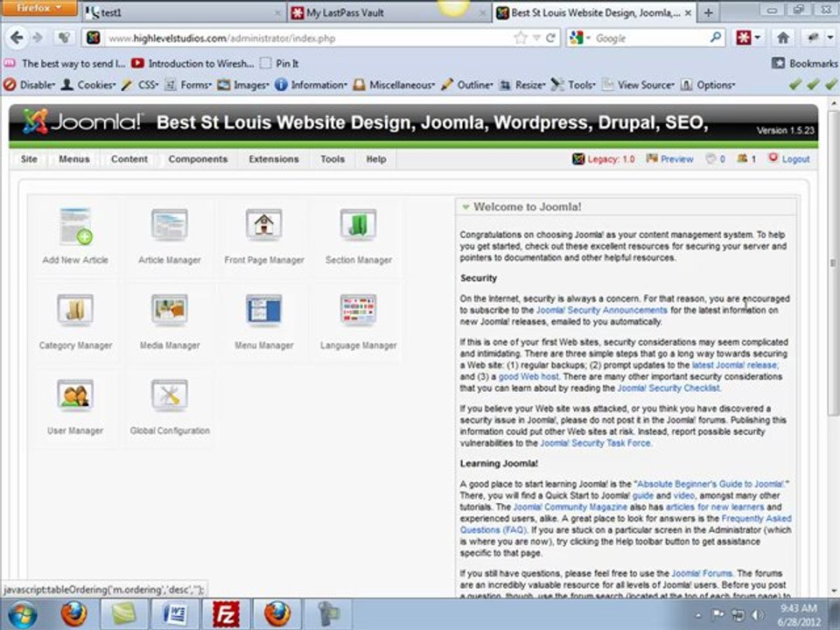Click the LastPass toolbar icon
Image resolution: width=840 pixels, height=630 pixels.
pos(743,38)
